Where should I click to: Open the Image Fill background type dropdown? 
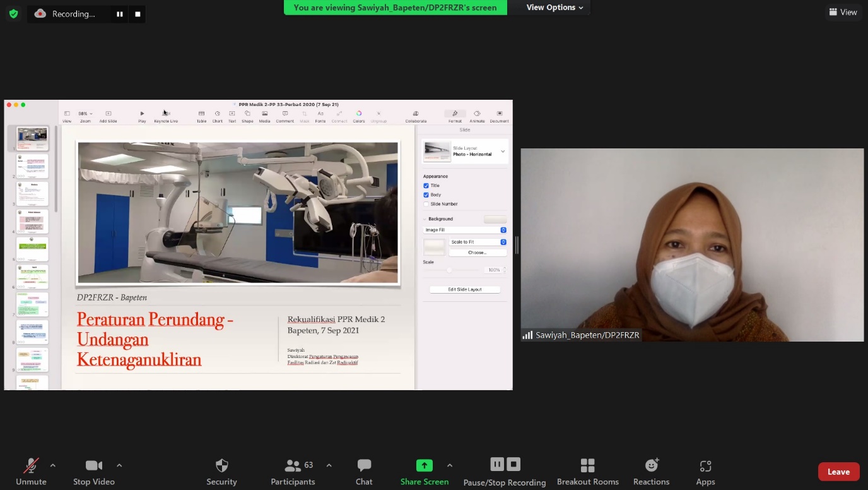coord(465,230)
